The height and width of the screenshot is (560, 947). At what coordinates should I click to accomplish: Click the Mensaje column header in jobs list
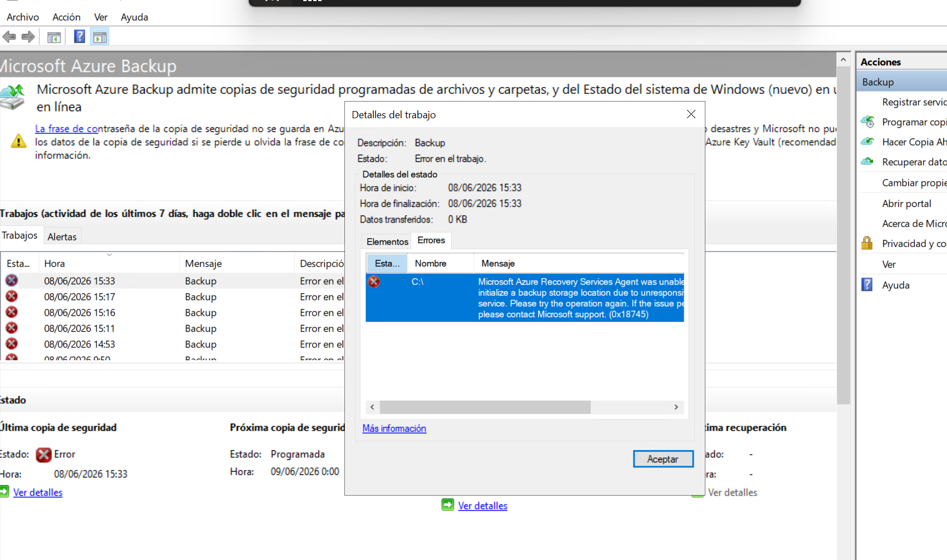pos(237,264)
